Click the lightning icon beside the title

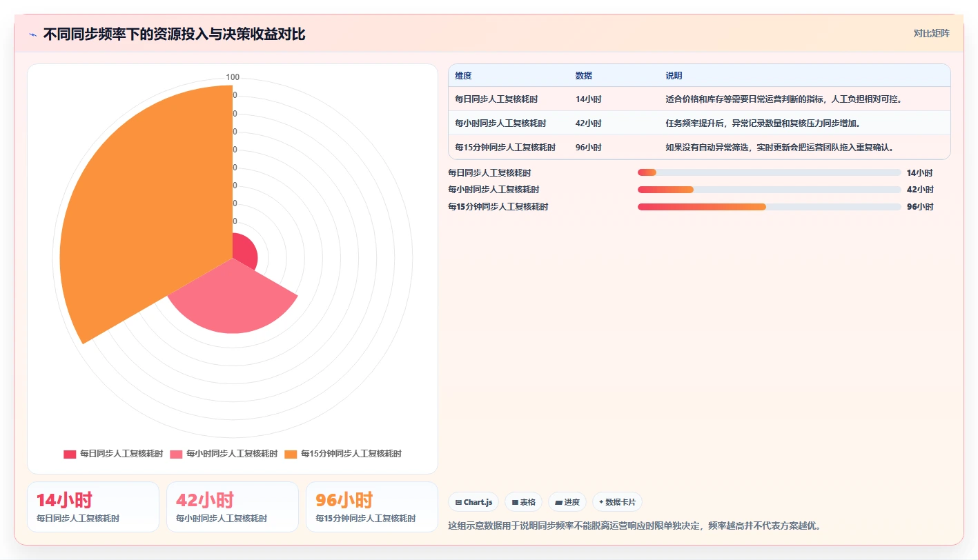[33, 34]
